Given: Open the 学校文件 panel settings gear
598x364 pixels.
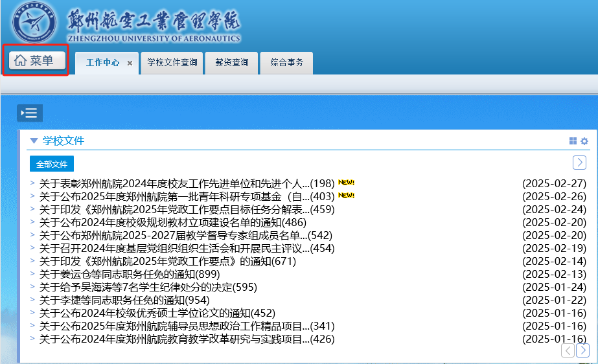Looking at the screenshot, I should 584,141.
